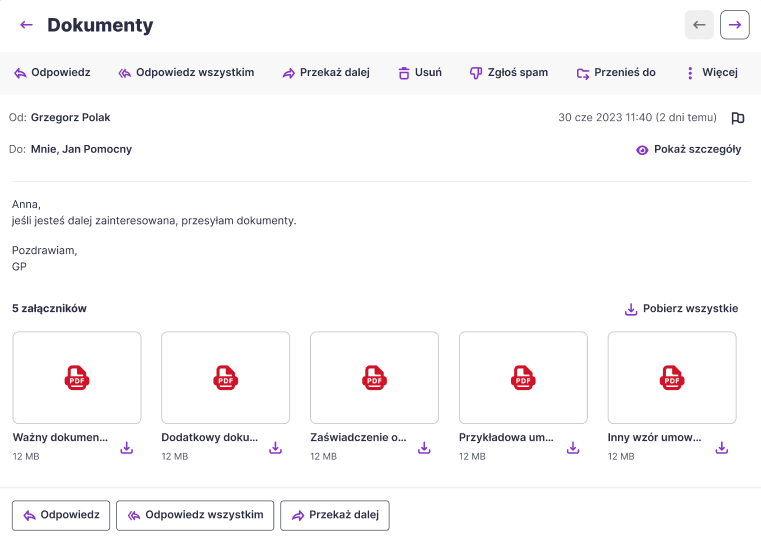Show message details with Pokaż szczegóły
The height and width of the screenshot is (538, 761).
click(688, 150)
